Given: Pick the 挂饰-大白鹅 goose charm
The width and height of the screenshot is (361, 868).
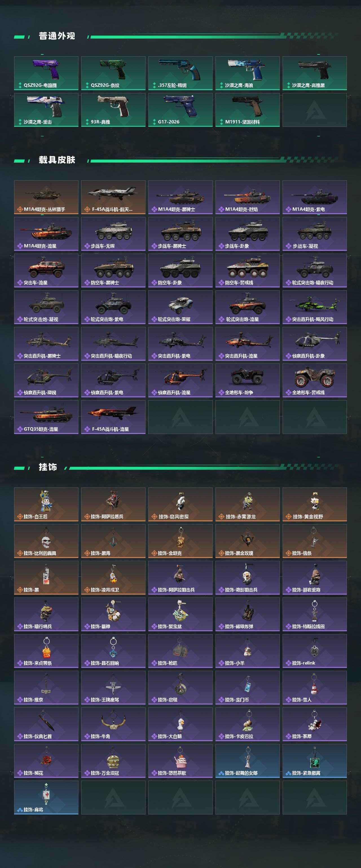Looking at the screenshot, I should pyautogui.click(x=180, y=724).
